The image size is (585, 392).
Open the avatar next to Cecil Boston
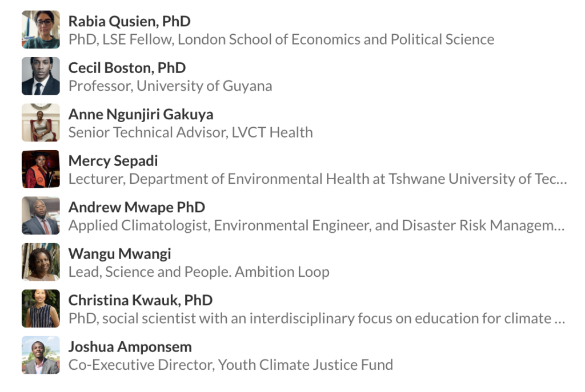click(41, 76)
